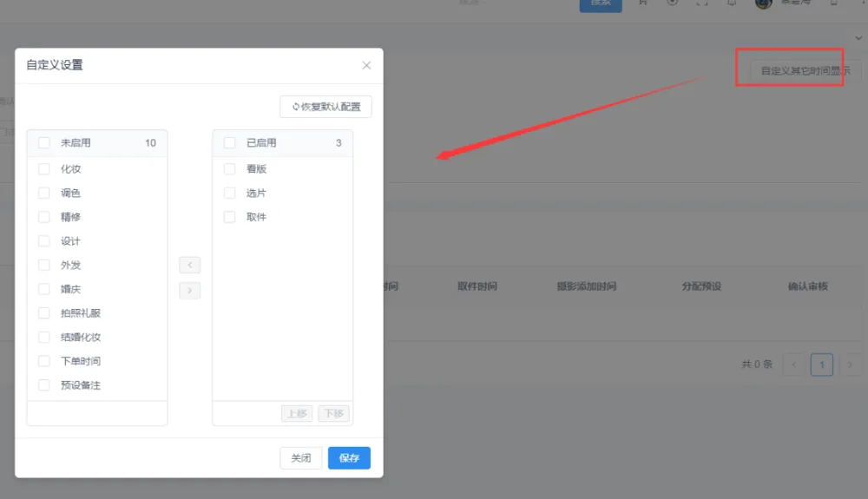Click the 恢复默认配置 reset button
This screenshot has width=868, height=499.
[x=325, y=107]
